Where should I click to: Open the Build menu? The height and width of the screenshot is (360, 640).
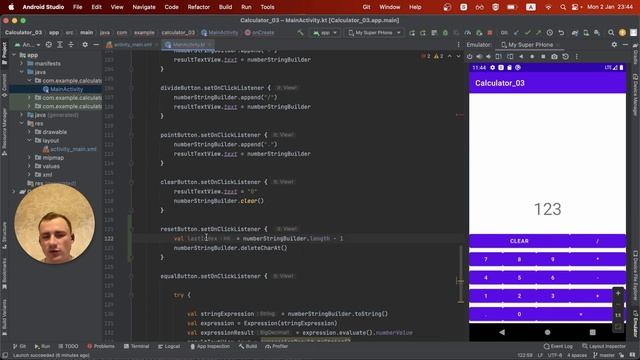coord(225,7)
